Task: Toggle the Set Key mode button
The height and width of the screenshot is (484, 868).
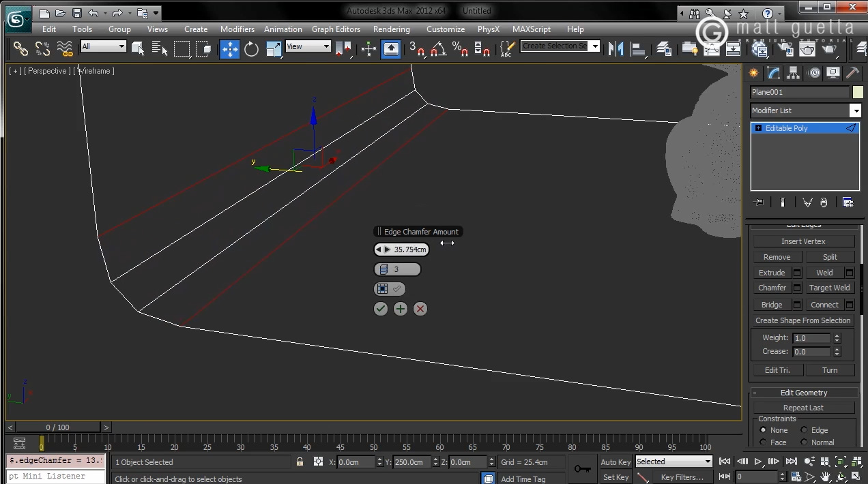Action: pos(616,477)
